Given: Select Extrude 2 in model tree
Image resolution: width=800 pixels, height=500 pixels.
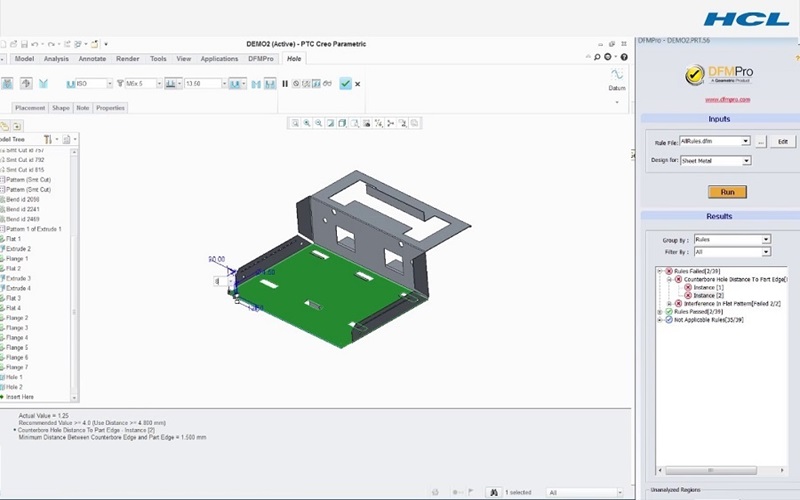Looking at the screenshot, I should (x=18, y=249).
